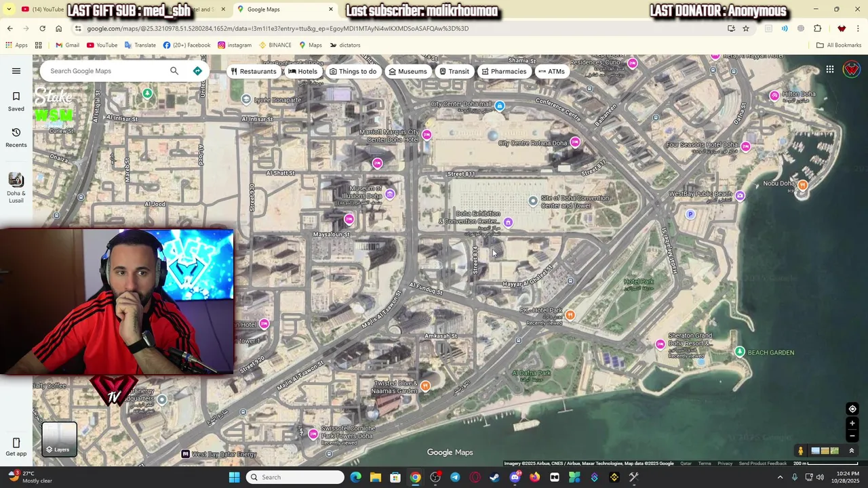Open Recents in the left sidebar
868x488 pixels.
(16, 137)
